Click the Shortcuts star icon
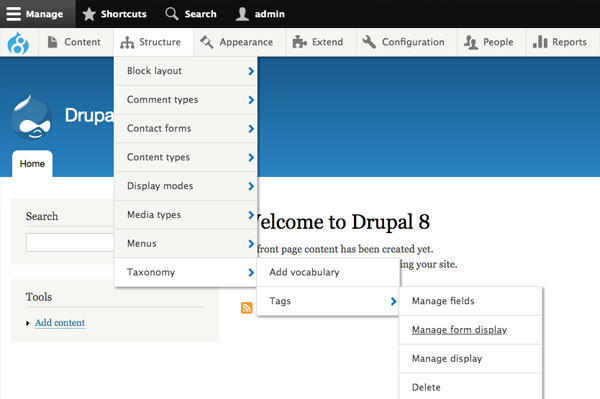This screenshot has height=399, width=600. 89,14
